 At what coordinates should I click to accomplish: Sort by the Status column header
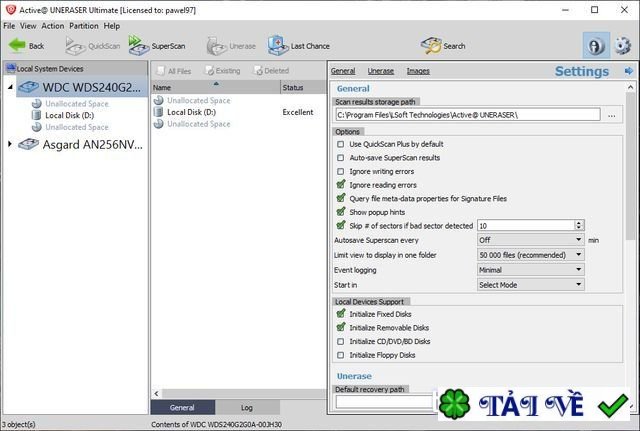tap(303, 87)
